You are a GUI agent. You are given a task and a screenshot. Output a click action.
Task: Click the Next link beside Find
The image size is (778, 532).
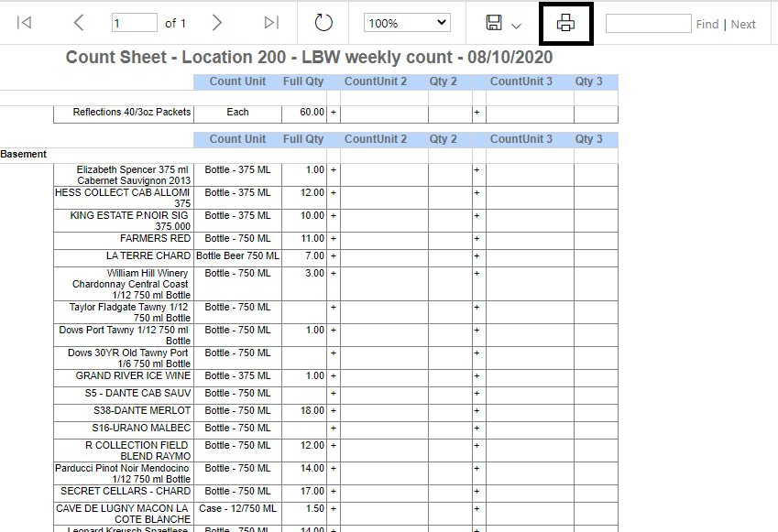coord(742,23)
